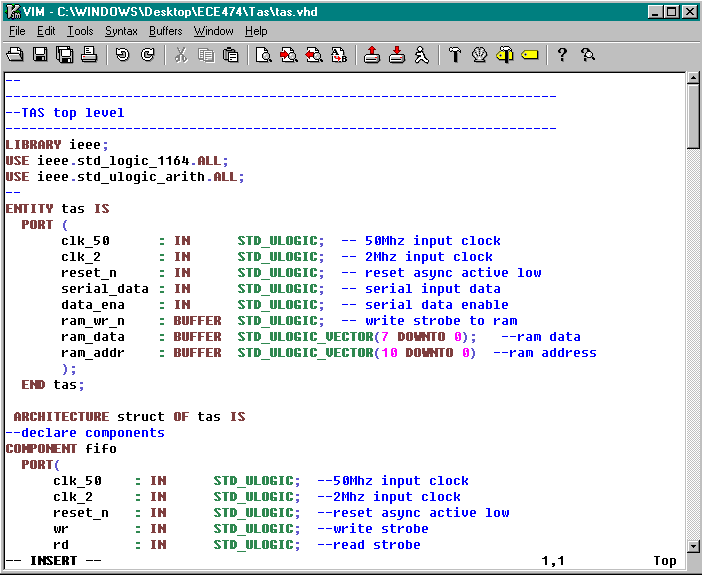The image size is (702, 575).
Task: Redo the change using toolbar icon
Action: [x=147, y=55]
